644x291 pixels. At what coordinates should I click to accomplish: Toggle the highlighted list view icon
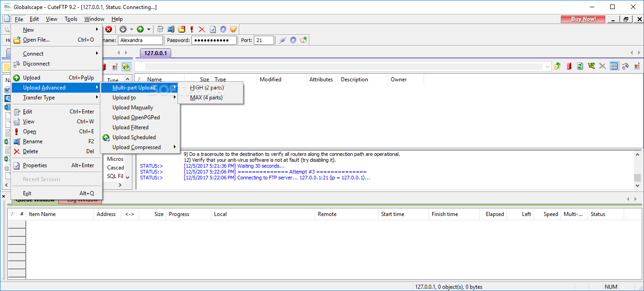pos(614,66)
